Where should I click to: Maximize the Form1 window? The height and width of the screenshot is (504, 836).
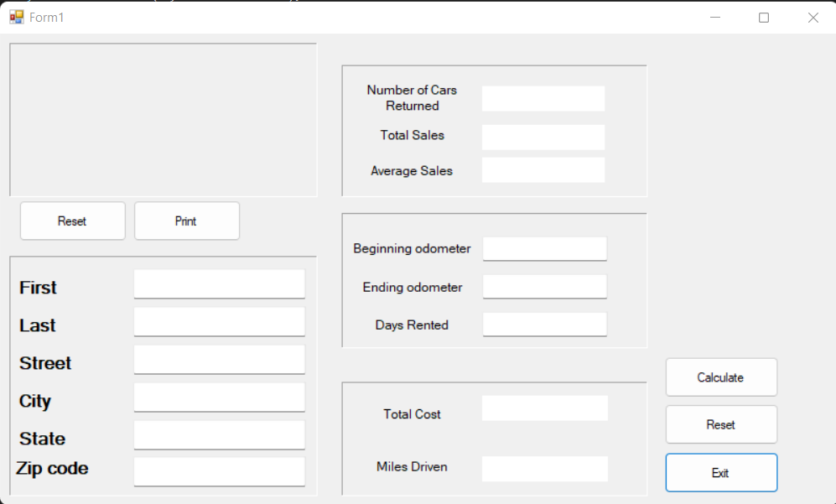pos(763,18)
